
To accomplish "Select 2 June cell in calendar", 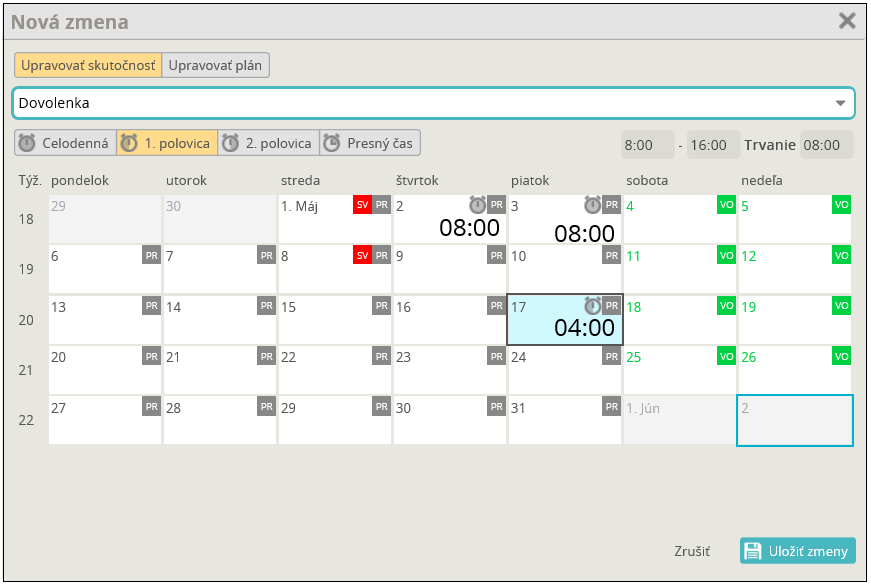I will [x=795, y=420].
